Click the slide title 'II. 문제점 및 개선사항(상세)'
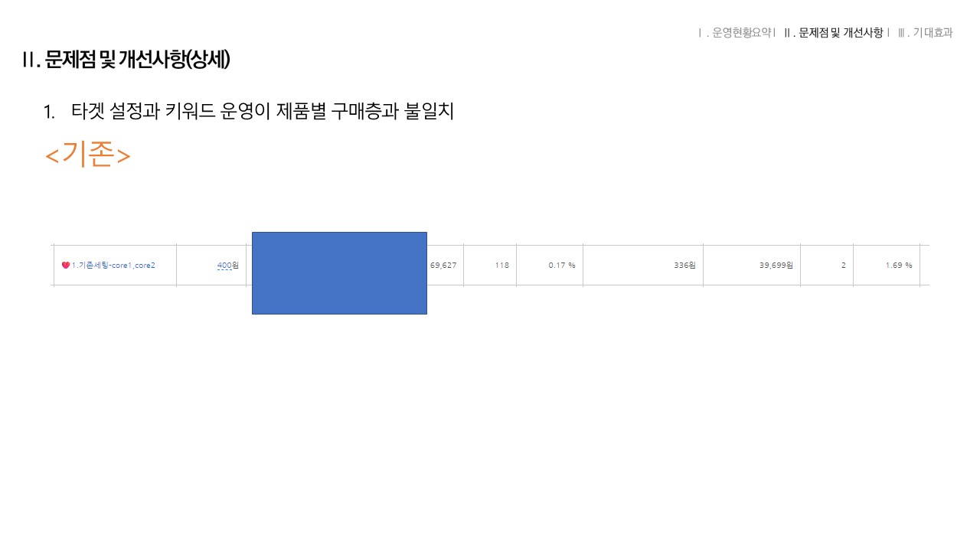 tap(126, 60)
